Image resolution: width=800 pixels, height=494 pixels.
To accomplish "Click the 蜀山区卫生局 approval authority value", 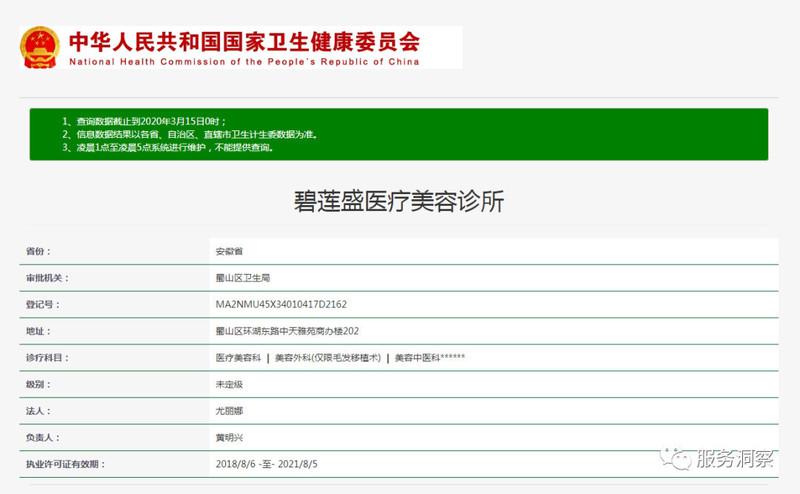I will coord(243,278).
